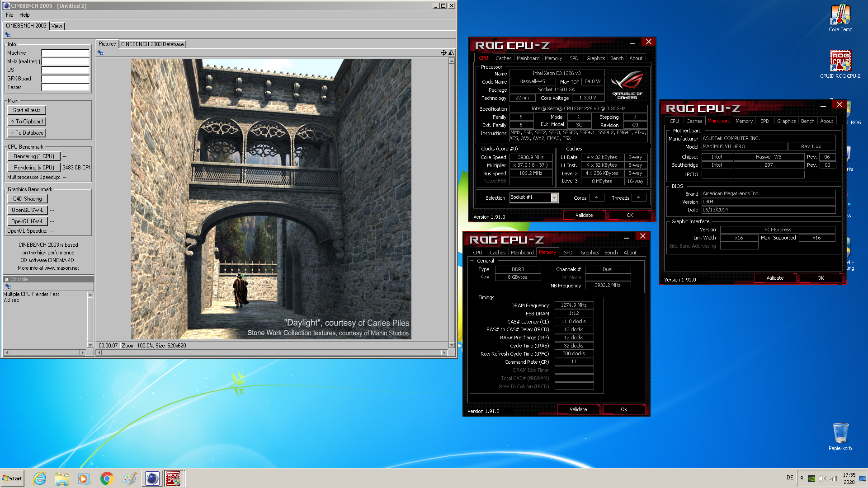This screenshot has width=868, height=488.
Task: Open the volume speaker tray icon
Action: coord(822,479)
